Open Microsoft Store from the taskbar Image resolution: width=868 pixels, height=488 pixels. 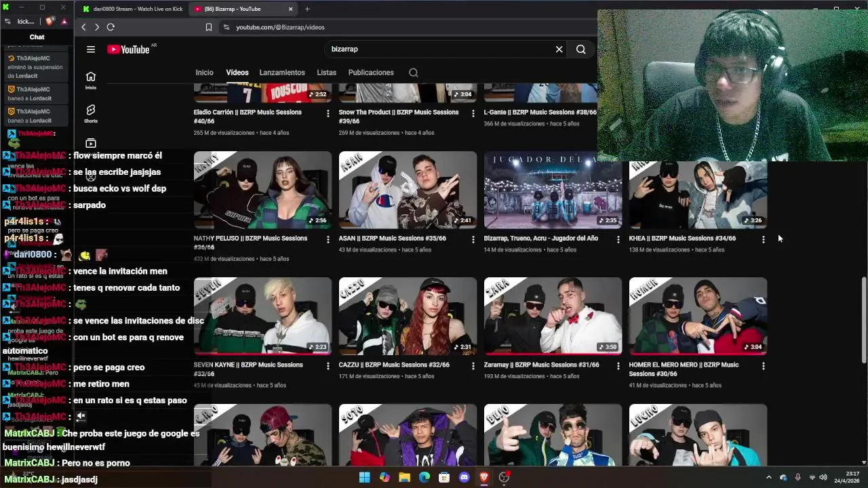(444, 477)
